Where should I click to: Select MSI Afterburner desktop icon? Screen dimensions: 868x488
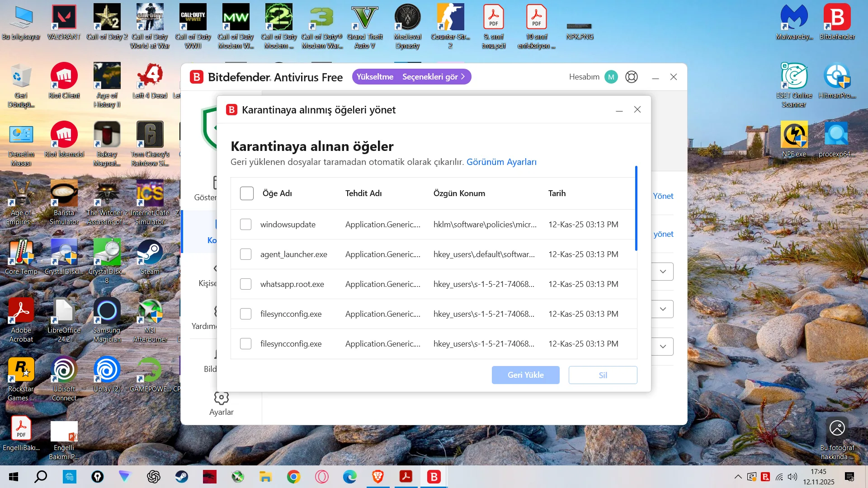[x=150, y=320]
